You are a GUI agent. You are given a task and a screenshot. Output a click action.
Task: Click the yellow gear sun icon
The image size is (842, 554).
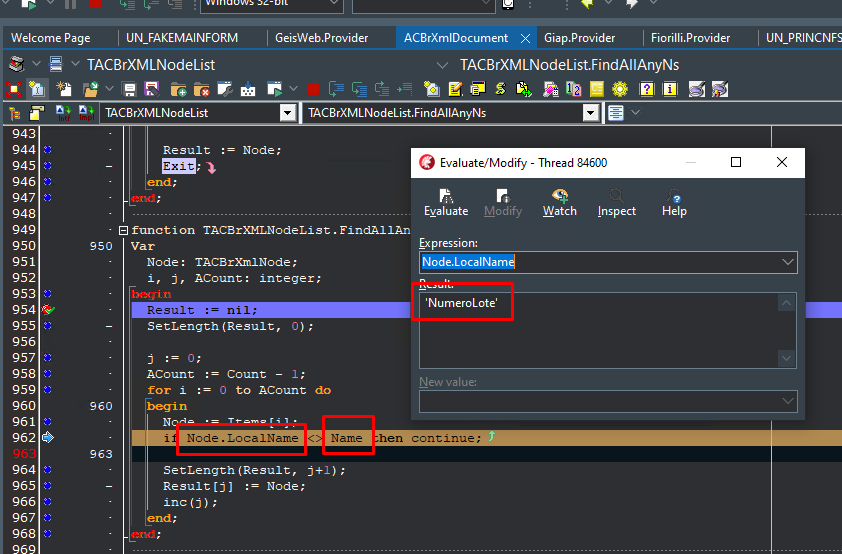pos(620,89)
